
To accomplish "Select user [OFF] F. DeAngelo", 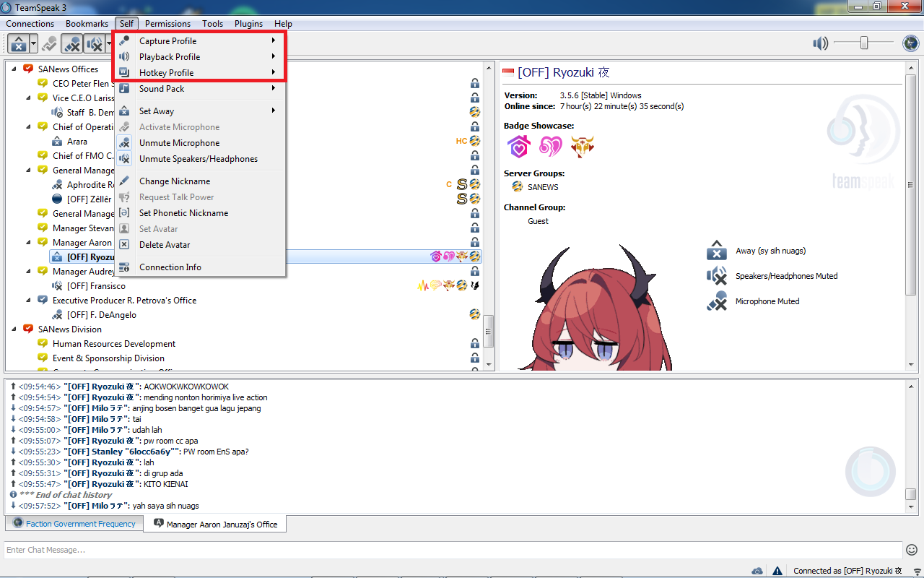I will (101, 315).
